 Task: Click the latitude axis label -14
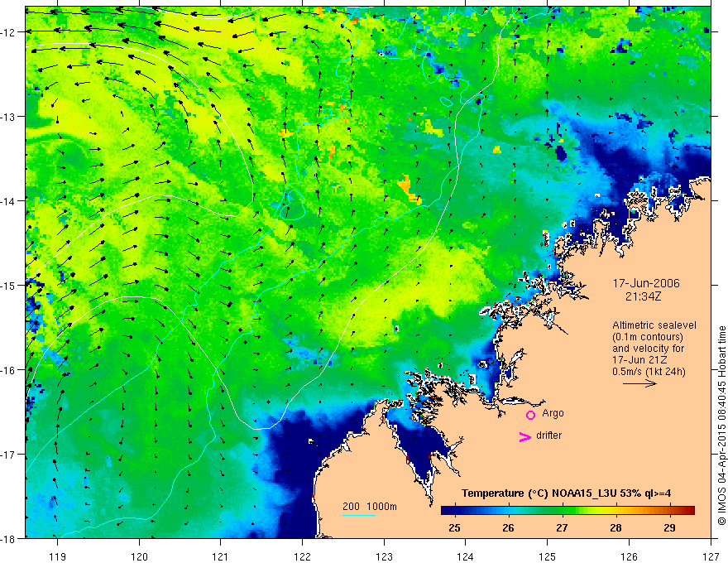9,201
